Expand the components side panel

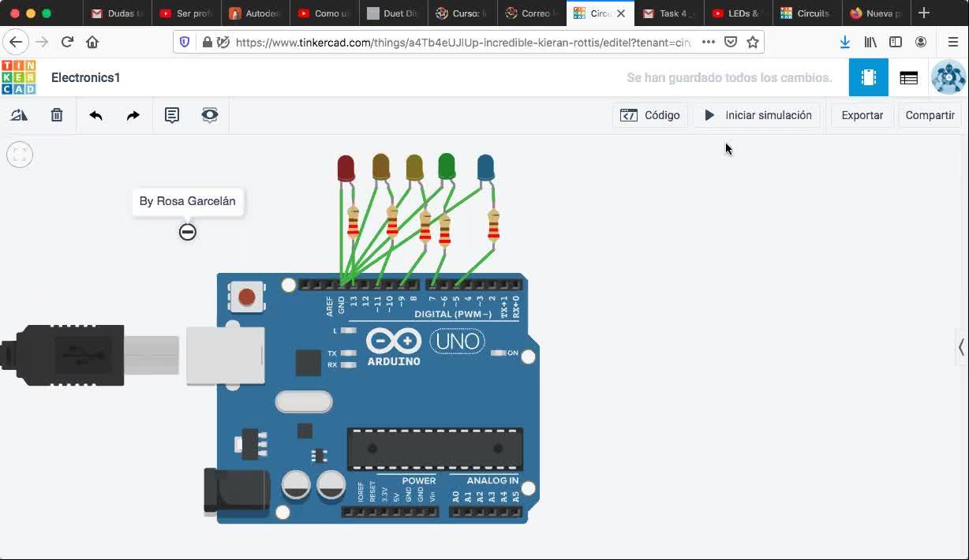click(961, 346)
